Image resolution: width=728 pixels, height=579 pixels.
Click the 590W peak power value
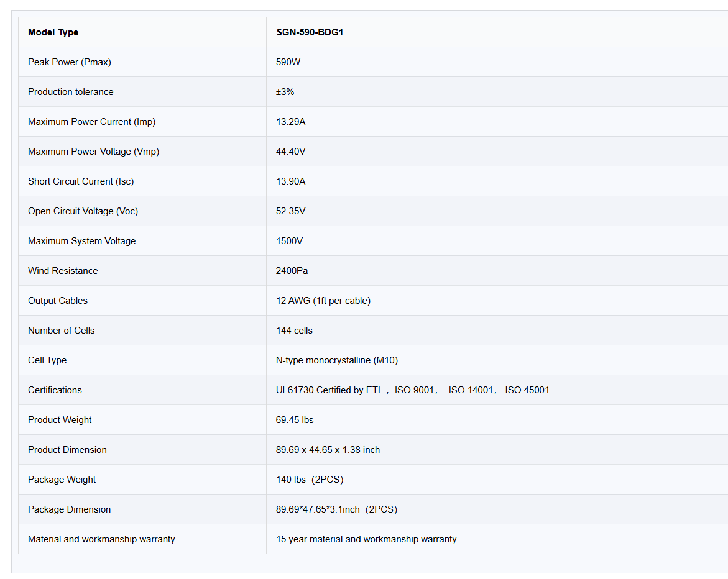(288, 62)
